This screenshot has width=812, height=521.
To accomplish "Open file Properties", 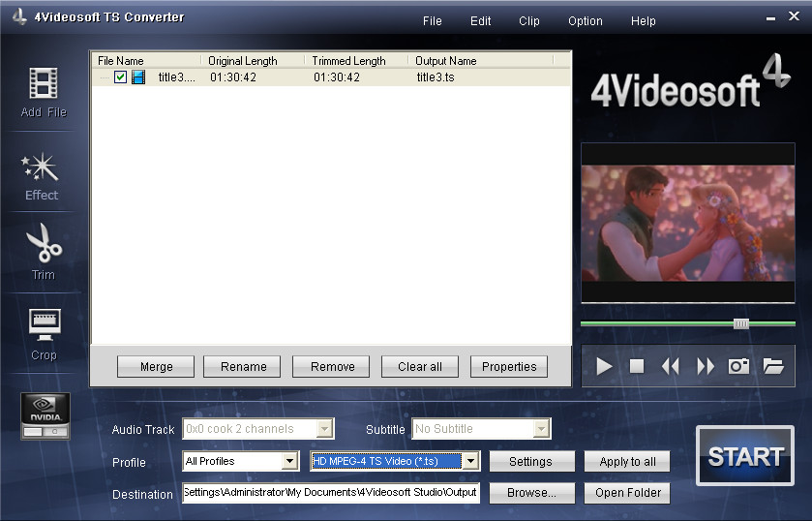I will [x=509, y=366].
